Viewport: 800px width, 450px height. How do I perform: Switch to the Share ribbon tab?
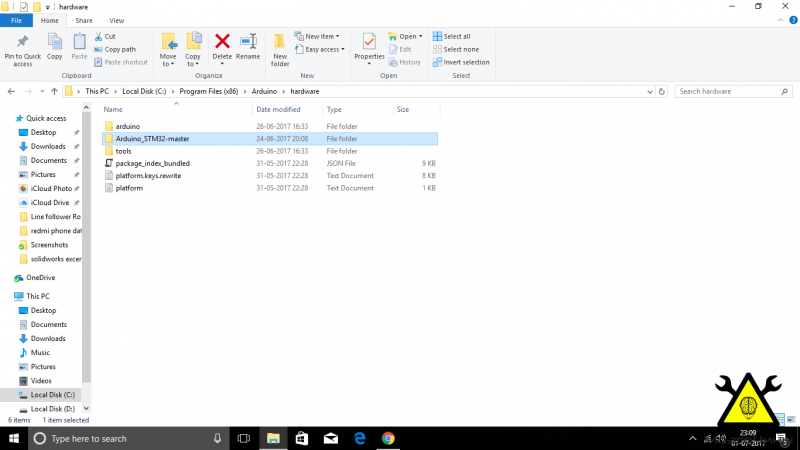click(x=84, y=20)
